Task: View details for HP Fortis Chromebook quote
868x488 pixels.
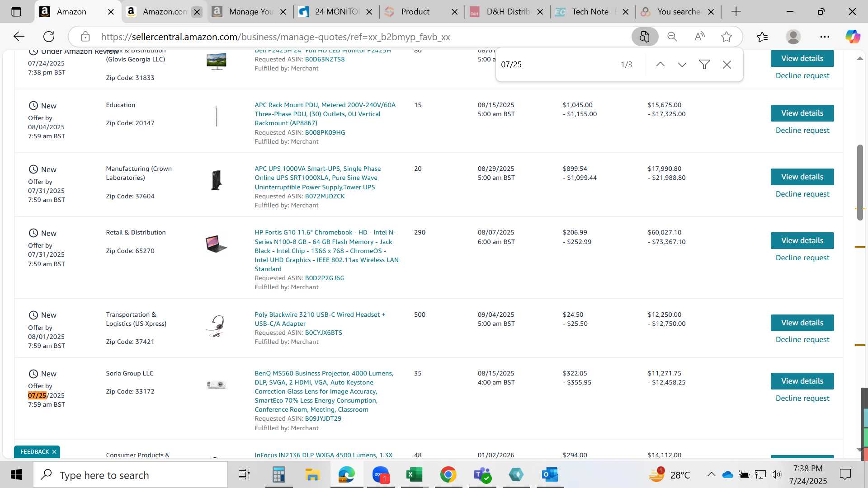Action: pos(802,240)
